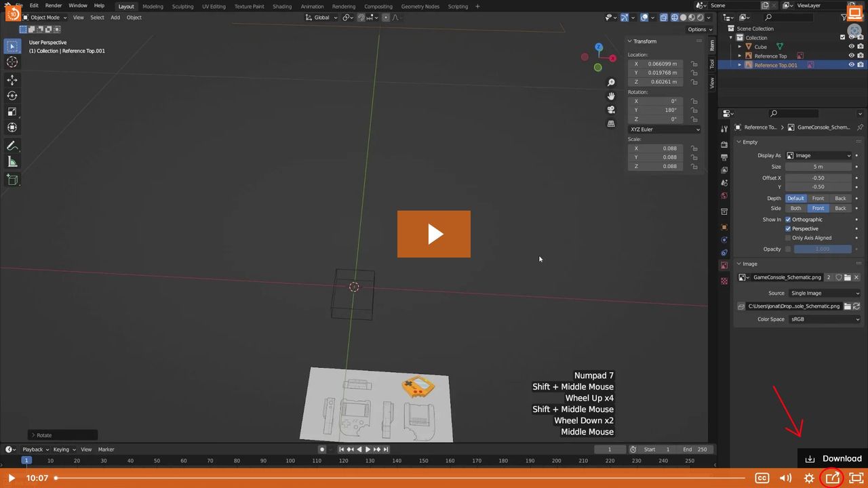This screenshot has height=488, width=868.
Task: Open the Render menu
Action: (54, 5)
